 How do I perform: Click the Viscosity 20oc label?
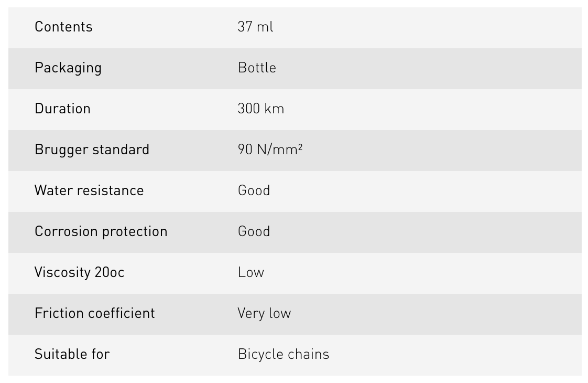[x=79, y=272]
